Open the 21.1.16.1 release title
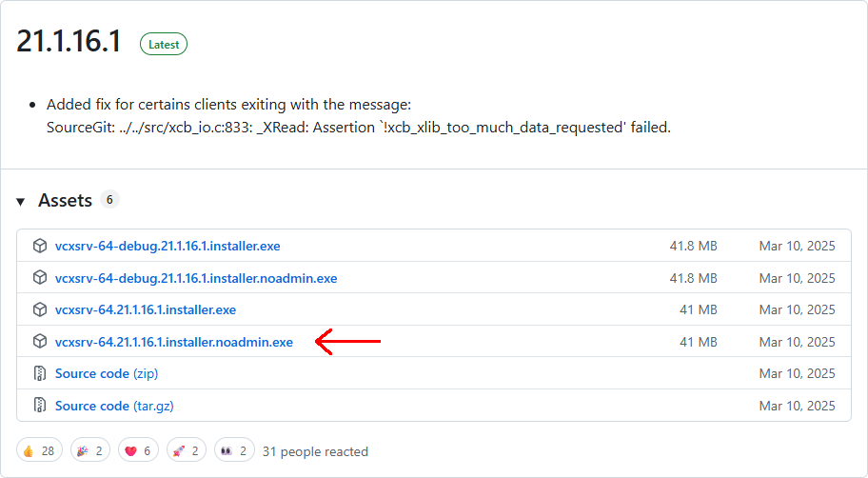Viewport: 868px width, 478px height. [69, 41]
